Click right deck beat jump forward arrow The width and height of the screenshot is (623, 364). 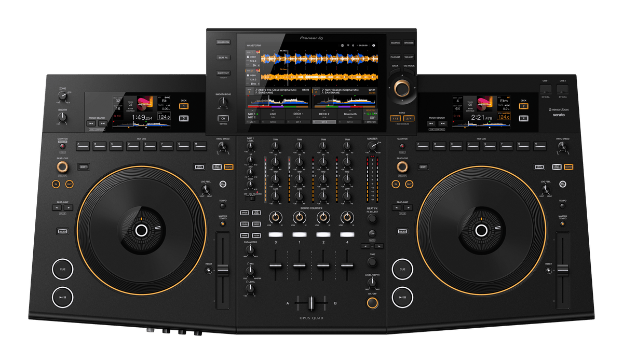408,207
